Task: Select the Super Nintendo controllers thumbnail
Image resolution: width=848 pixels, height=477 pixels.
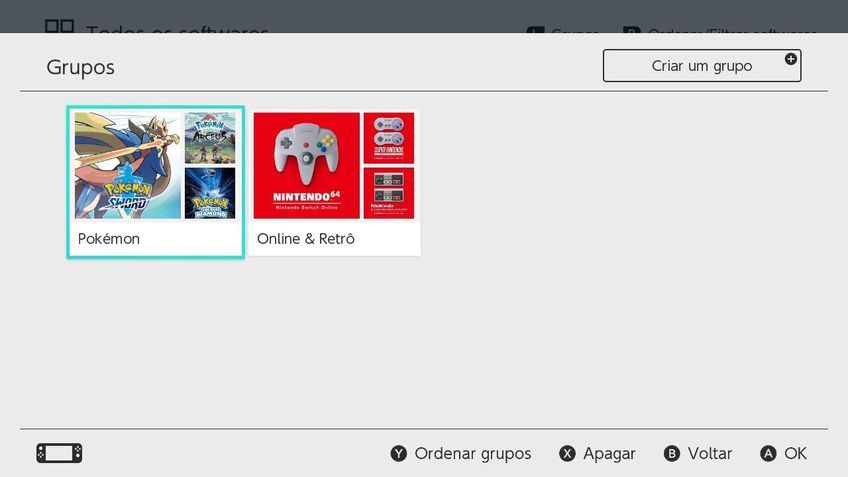Action: [388, 138]
